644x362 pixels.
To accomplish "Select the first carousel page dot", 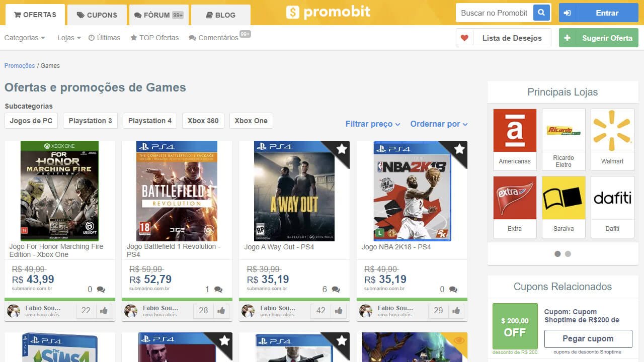I will tap(557, 254).
